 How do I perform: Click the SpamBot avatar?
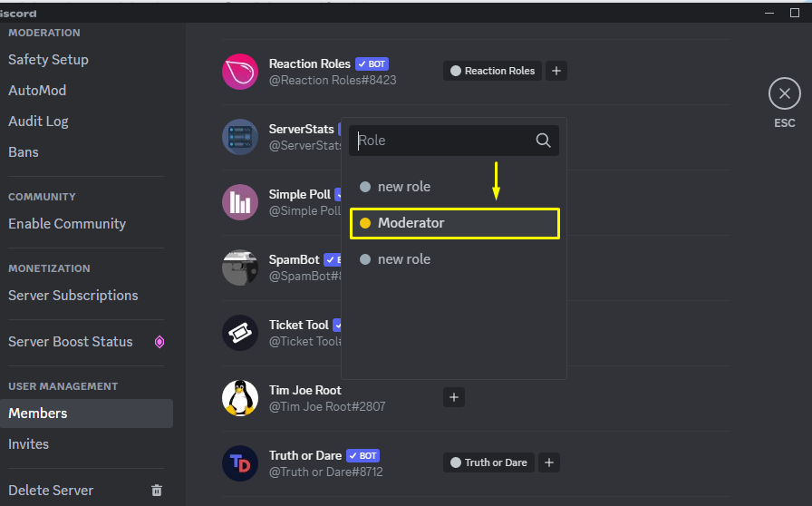click(240, 268)
